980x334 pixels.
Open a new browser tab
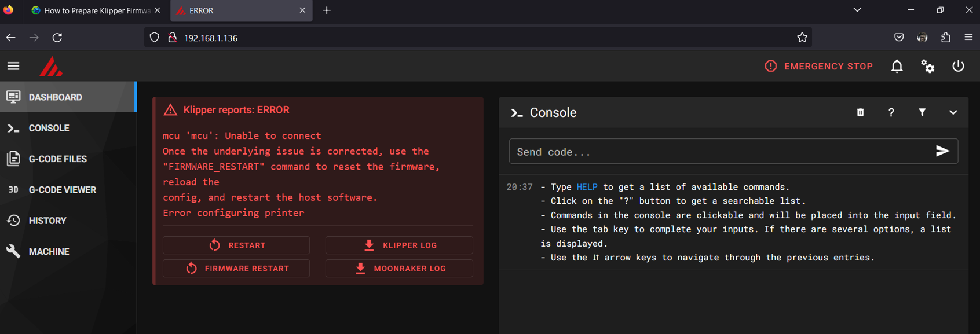tap(327, 10)
